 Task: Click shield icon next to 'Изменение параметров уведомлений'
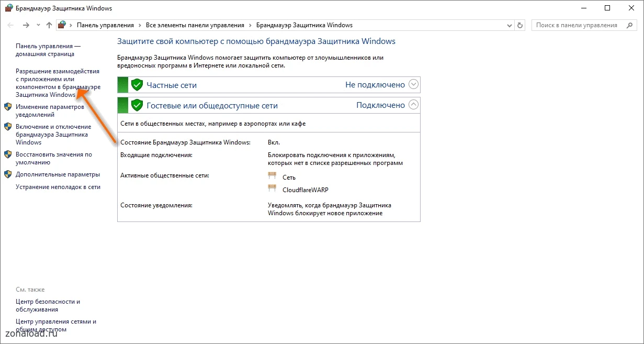(8, 107)
